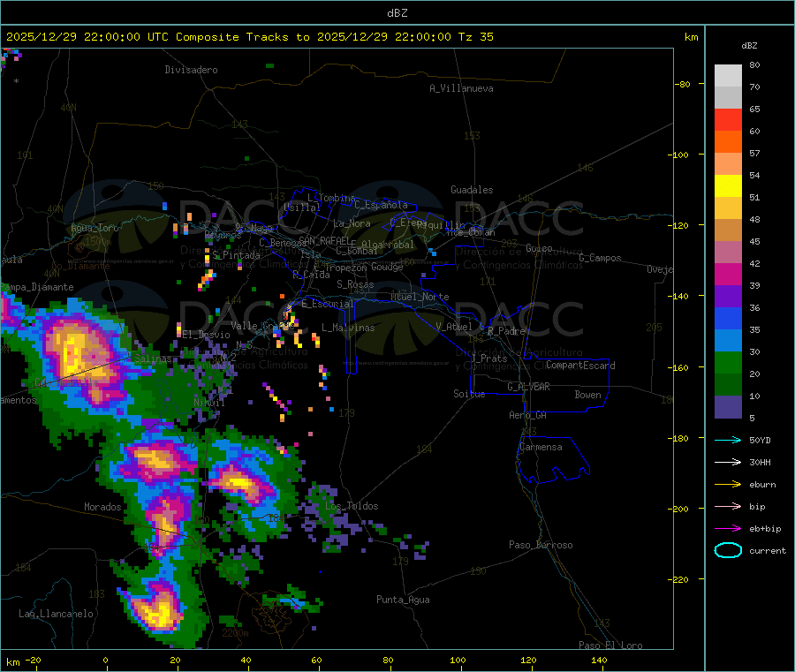The image size is (795, 672).
Task: Click the 100 km tick on the x-axis
Action: 458,660
